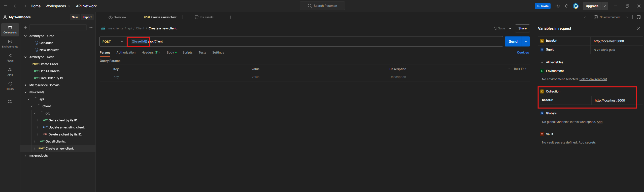The width and height of the screenshot is (644, 192).
Task: Open the Postman sync avatar icon
Action: click(576, 6)
